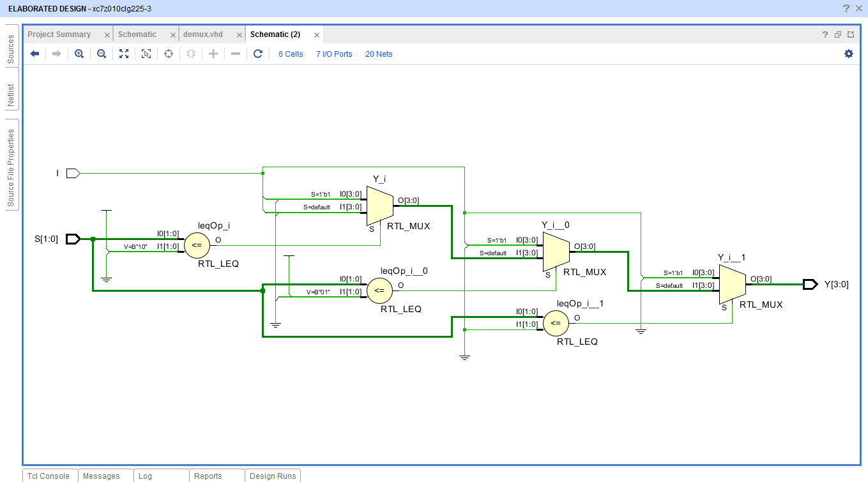Screen dimensions: 868x482
Task: Close the Project Summary tab
Action: click(x=107, y=35)
